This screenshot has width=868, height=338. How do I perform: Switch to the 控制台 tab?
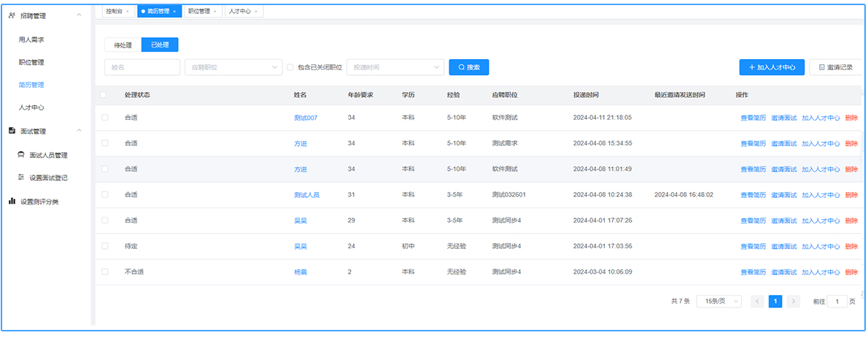115,11
